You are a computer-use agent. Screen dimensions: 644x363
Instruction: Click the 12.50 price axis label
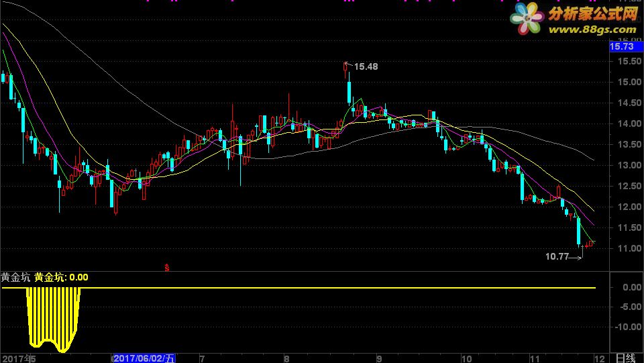click(630, 187)
